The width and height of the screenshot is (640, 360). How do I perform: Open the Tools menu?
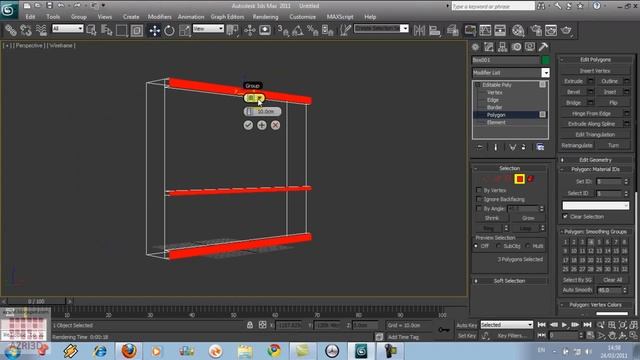pos(53,17)
